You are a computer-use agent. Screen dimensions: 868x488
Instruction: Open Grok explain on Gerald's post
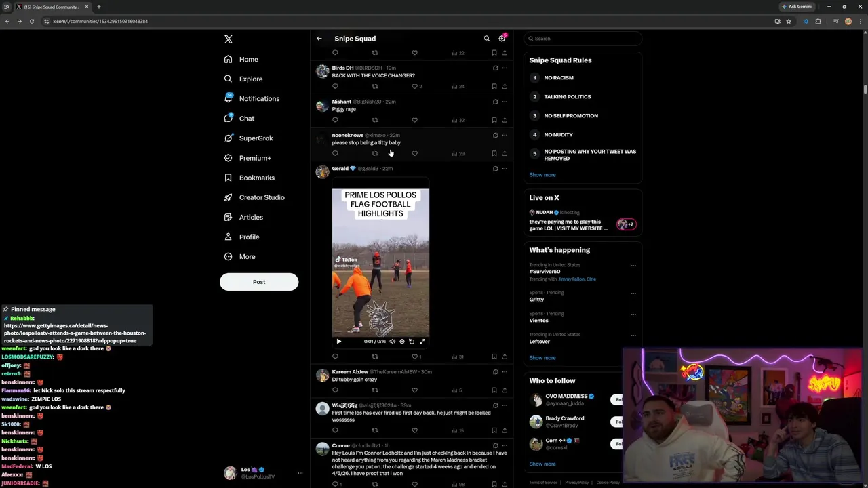click(x=495, y=168)
